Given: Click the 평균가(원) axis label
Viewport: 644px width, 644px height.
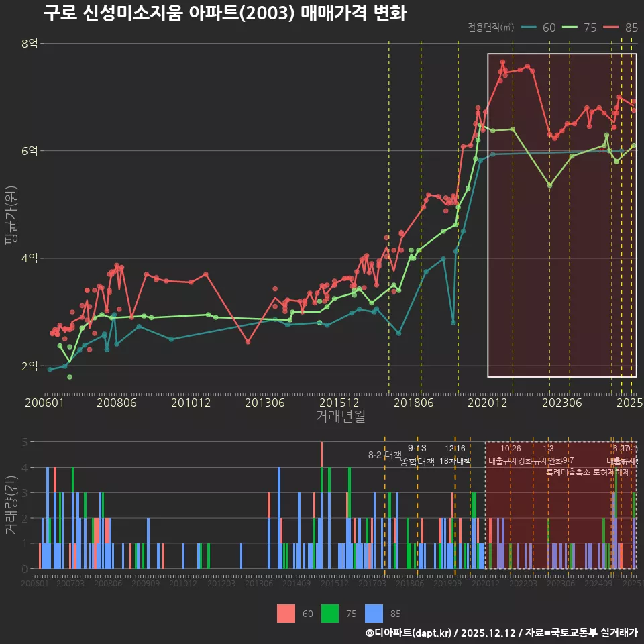Looking at the screenshot, I should (x=12, y=212).
